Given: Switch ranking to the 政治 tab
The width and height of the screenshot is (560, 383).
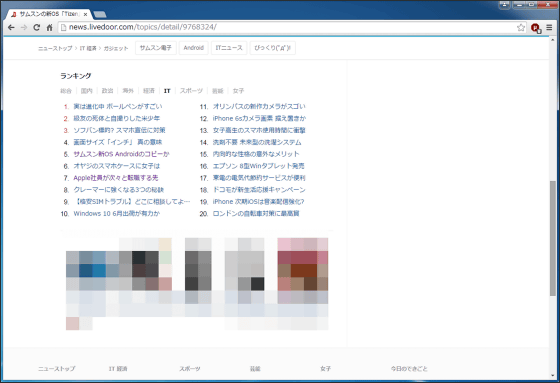Looking at the screenshot, I should (x=107, y=91).
